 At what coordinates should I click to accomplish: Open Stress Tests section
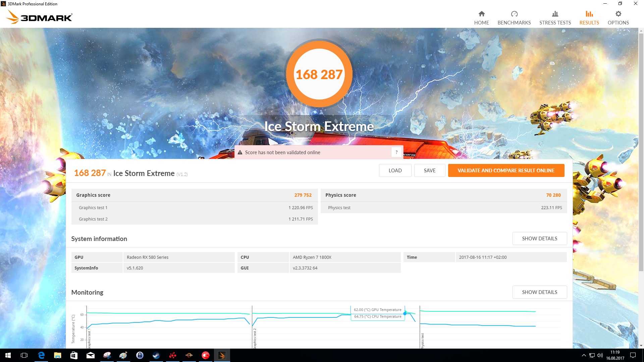pyautogui.click(x=555, y=18)
